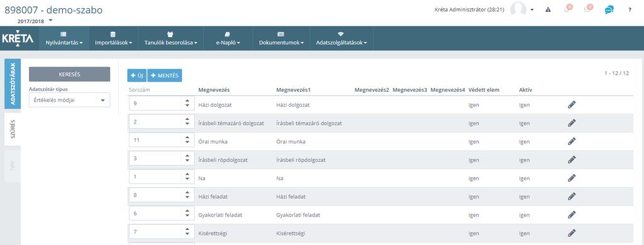Click the Megnevezés4 column header
644x245 pixels.
tap(448, 90)
